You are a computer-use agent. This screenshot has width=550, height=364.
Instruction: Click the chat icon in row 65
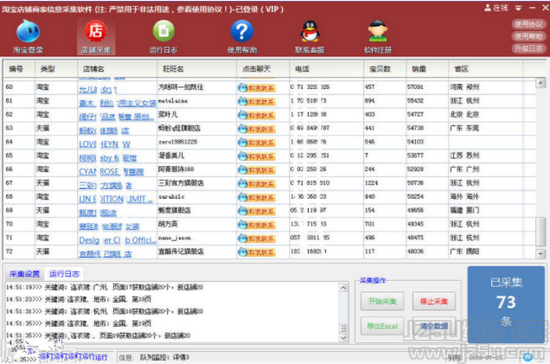pos(256,156)
